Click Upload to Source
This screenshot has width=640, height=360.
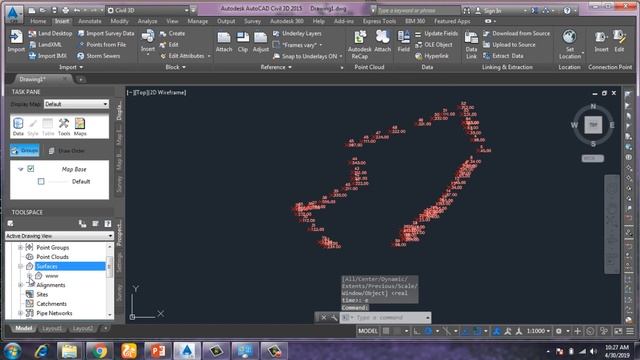pos(509,44)
